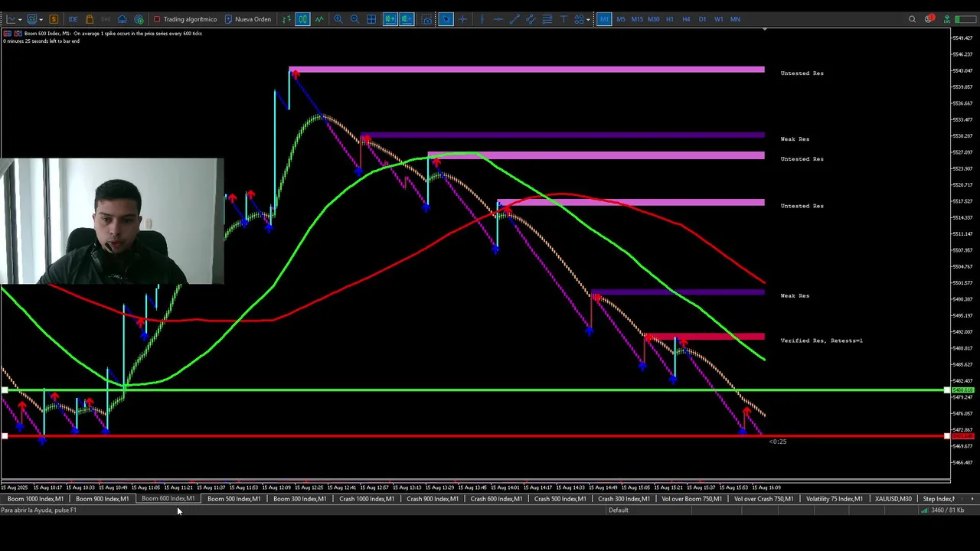Select the H4 timeframe
Screen dimensions: 980x551
(686, 19)
